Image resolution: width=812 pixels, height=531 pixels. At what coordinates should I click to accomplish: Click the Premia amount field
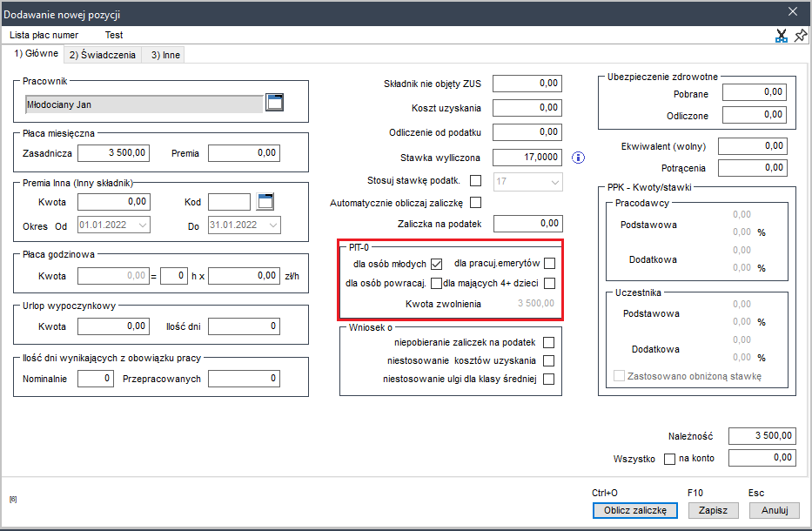click(x=244, y=153)
